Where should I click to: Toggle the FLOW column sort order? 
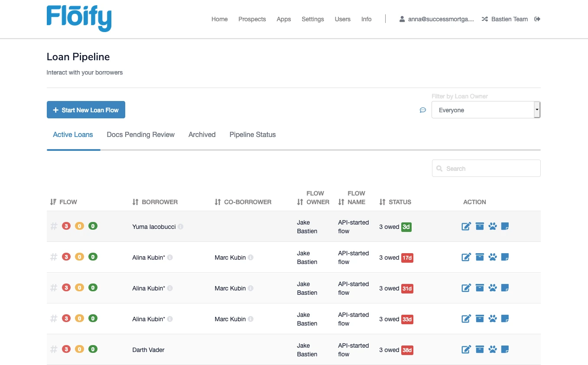(53, 202)
